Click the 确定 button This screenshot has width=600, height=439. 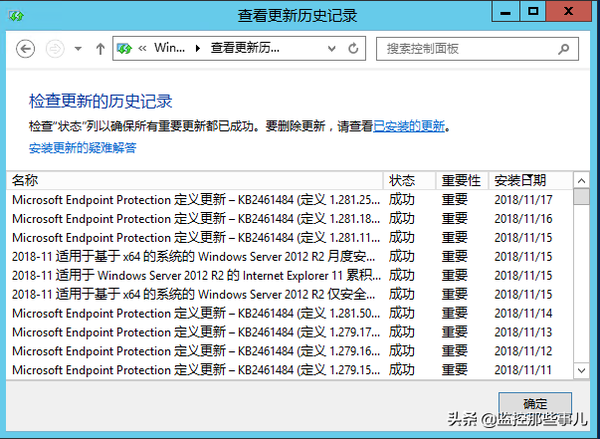pos(535,404)
